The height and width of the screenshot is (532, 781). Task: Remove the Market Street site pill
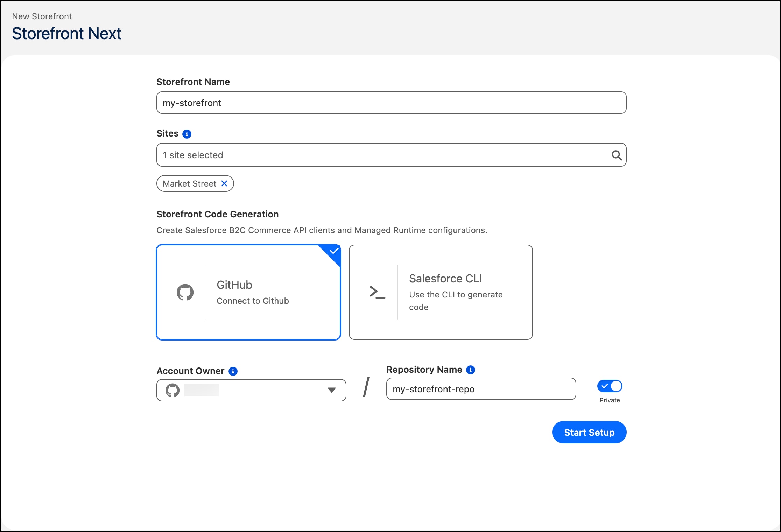point(224,183)
